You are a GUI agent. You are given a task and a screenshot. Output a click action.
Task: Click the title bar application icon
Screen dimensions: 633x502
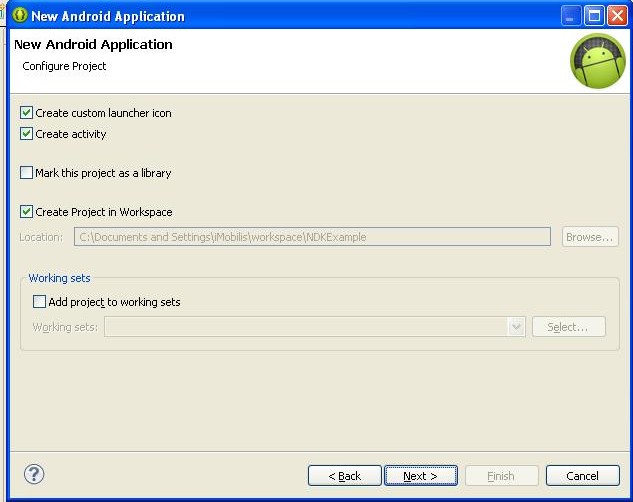(x=19, y=15)
